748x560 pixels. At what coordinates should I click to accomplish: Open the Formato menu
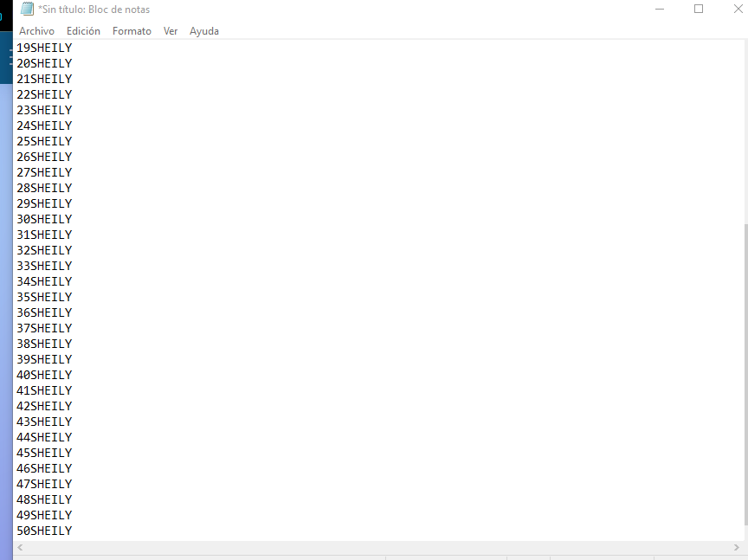tap(132, 31)
